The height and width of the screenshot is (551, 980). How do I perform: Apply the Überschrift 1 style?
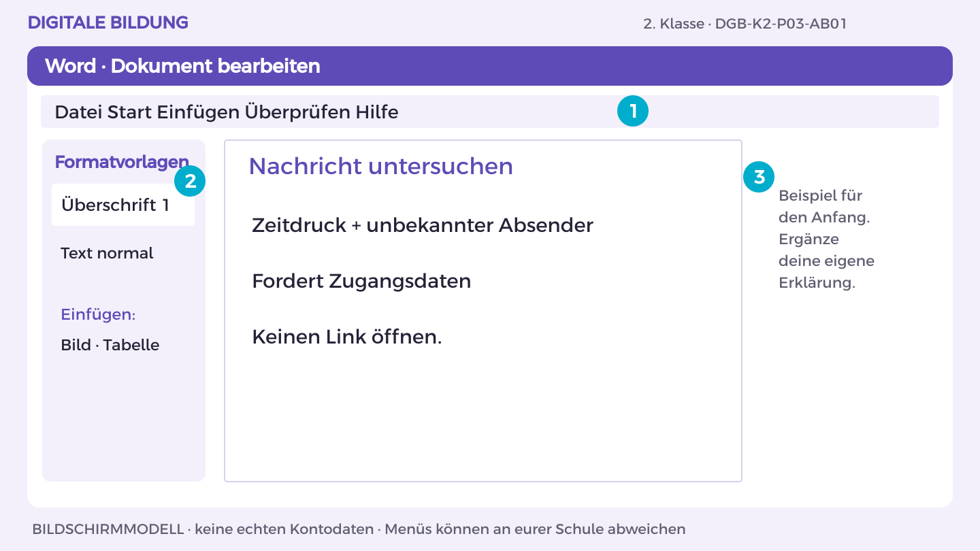(x=123, y=205)
